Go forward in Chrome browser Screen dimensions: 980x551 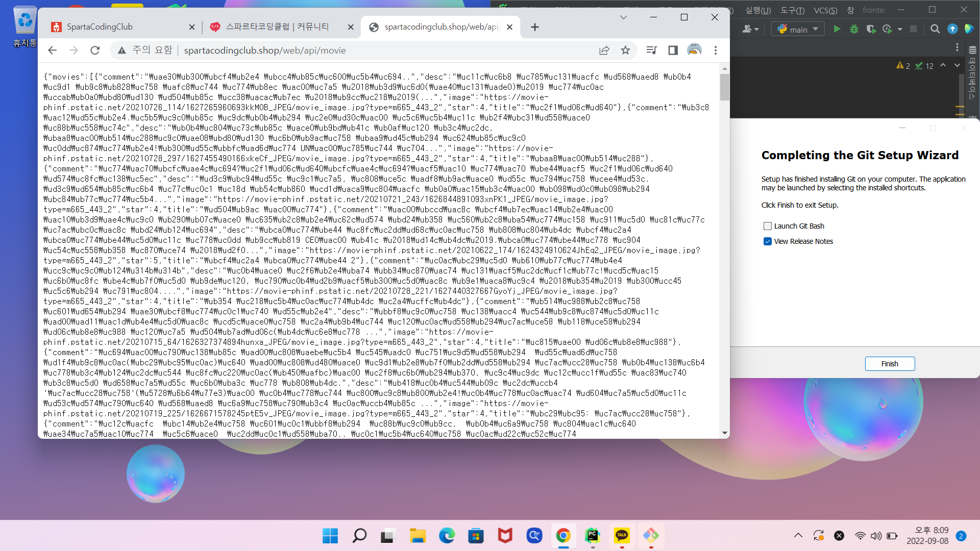pos(73,50)
